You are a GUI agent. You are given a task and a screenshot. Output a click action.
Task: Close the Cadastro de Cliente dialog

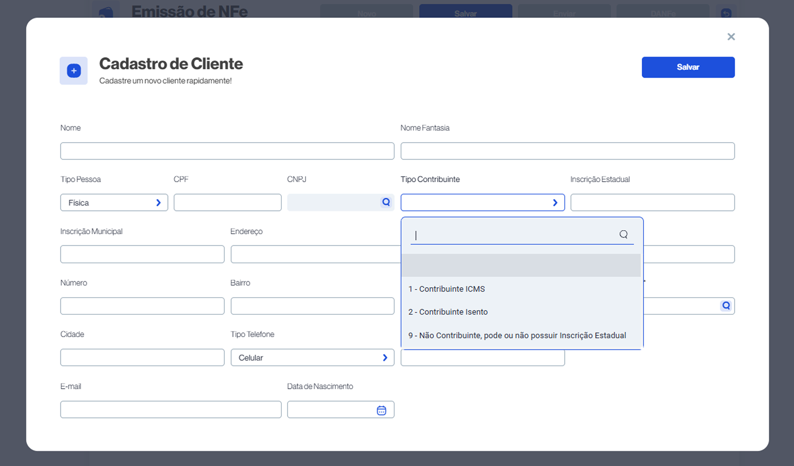click(x=731, y=37)
